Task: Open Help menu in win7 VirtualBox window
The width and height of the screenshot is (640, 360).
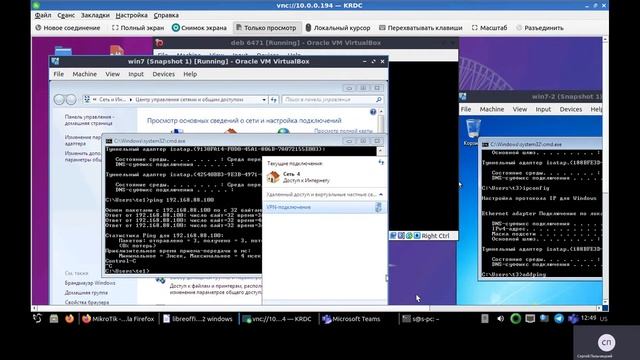Action: pyautogui.click(x=190, y=74)
